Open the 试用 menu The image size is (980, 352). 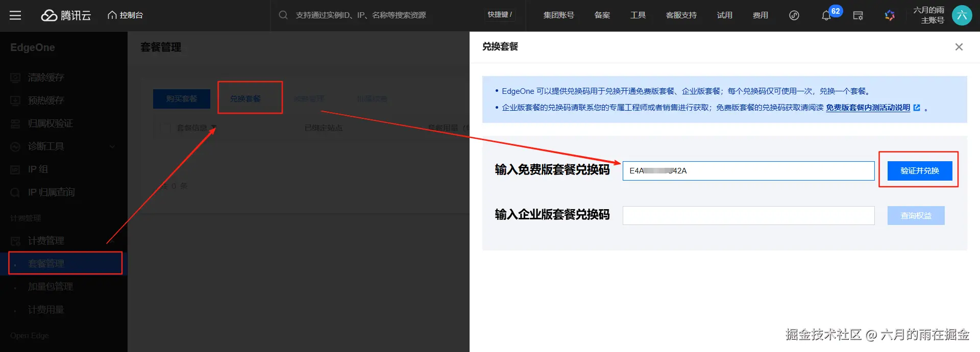pyautogui.click(x=725, y=15)
